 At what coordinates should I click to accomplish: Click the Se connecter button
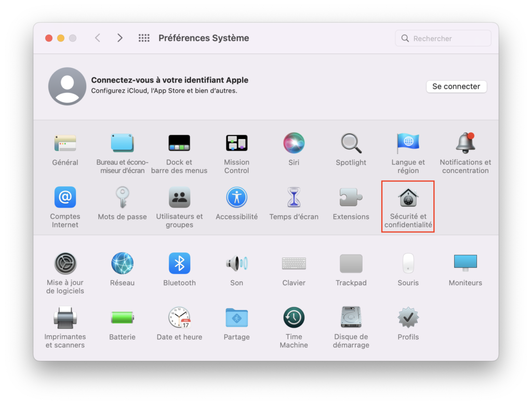pyautogui.click(x=456, y=87)
